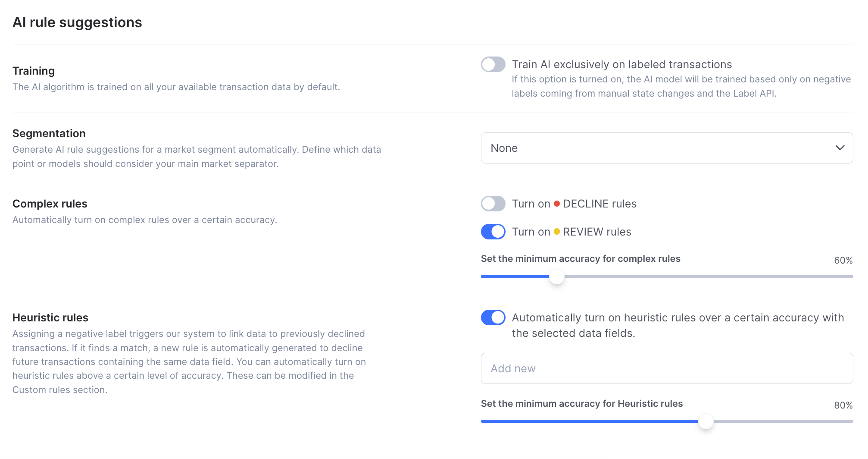Click the Heuristic rules section heading
The height and width of the screenshot is (459, 868).
click(50, 318)
